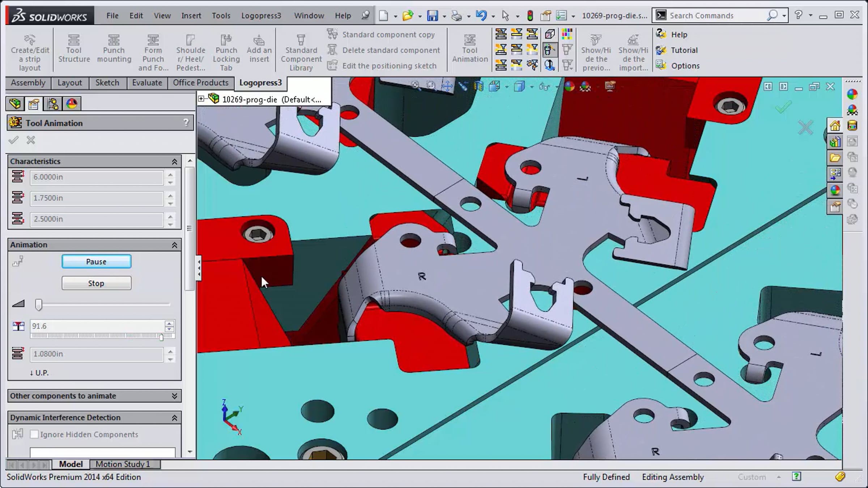Cancel Tool Animation with the X mark
This screenshot has height=488, width=868.
pos(31,140)
